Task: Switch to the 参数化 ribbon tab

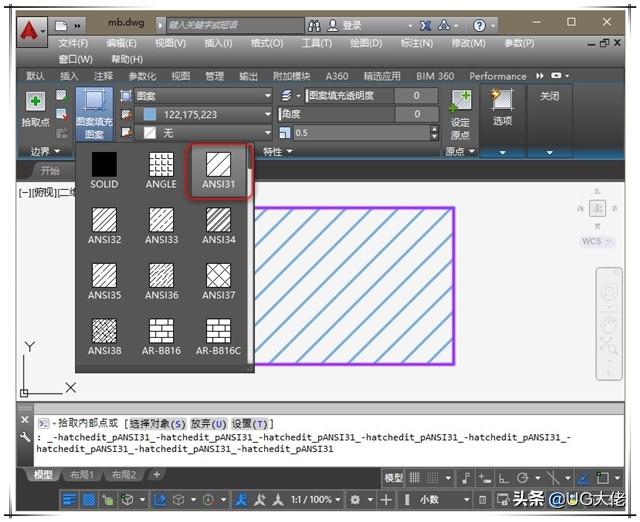Action: [x=142, y=76]
